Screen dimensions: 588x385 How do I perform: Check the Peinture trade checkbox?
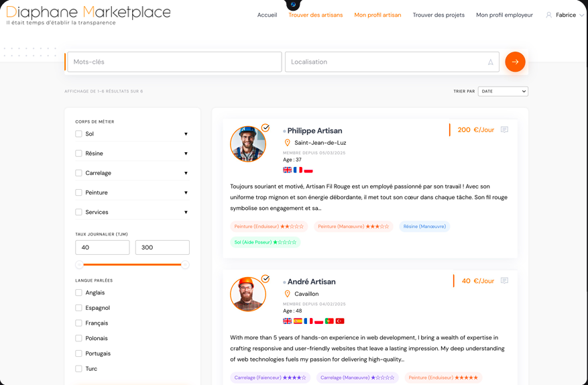point(78,192)
